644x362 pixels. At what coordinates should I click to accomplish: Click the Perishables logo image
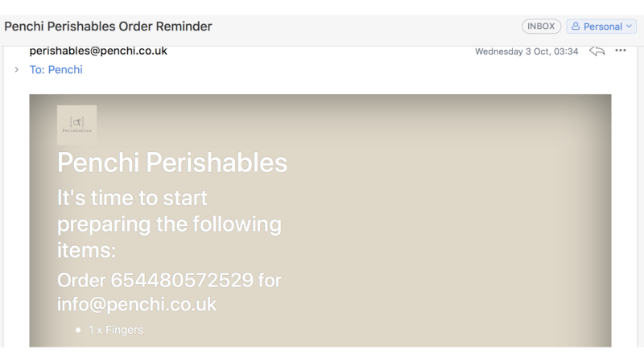[76, 125]
